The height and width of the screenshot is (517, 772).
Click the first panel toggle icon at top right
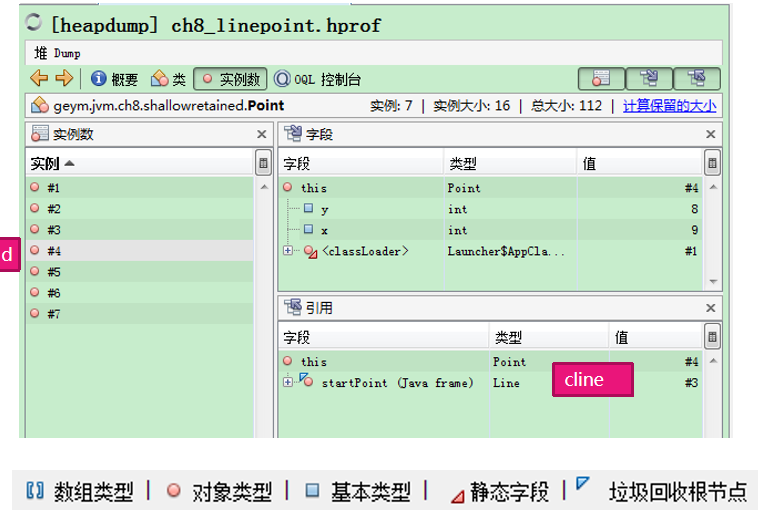click(601, 79)
